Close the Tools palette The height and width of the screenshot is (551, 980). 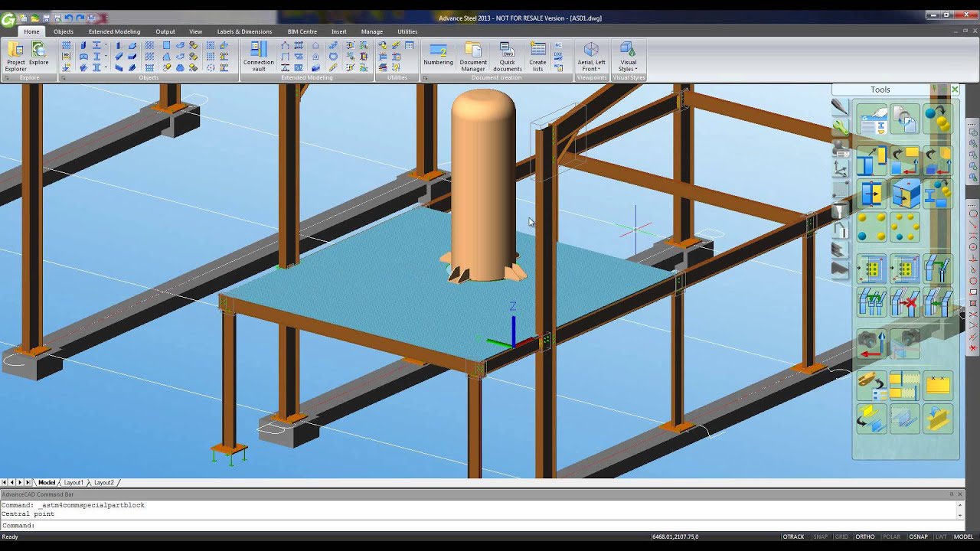pos(955,90)
